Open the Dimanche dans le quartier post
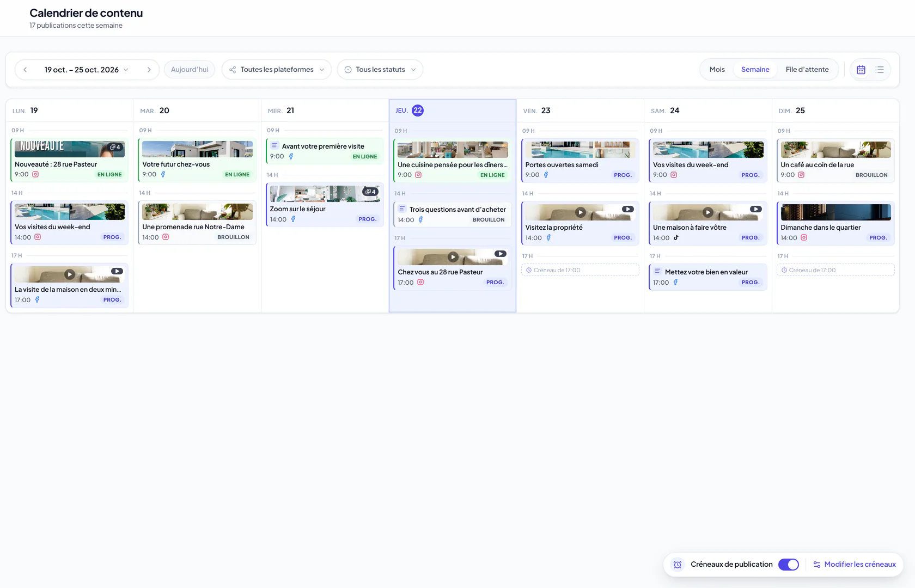 pos(835,223)
